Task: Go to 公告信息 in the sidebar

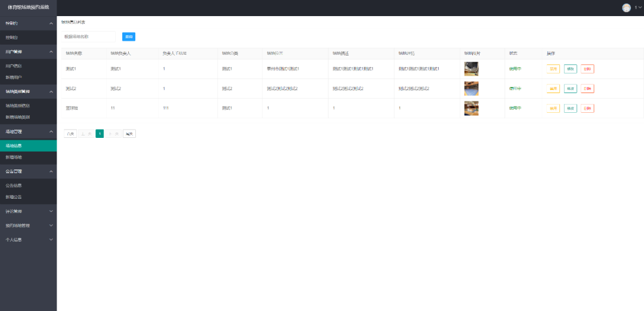Action: 14,186
